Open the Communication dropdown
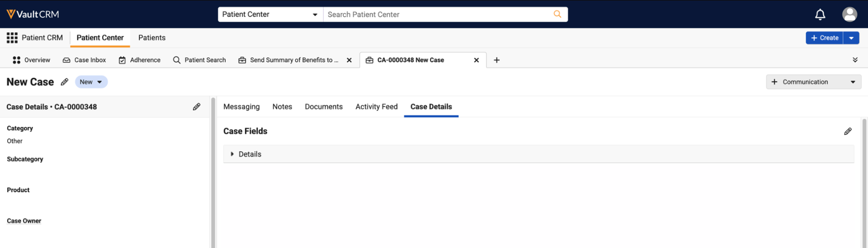Image resolution: width=868 pixels, height=248 pixels. click(813, 82)
